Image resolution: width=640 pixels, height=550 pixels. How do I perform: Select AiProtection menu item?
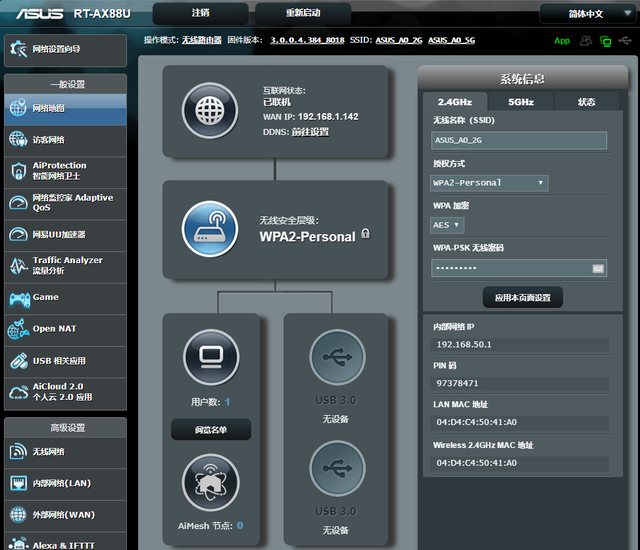pos(65,171)
